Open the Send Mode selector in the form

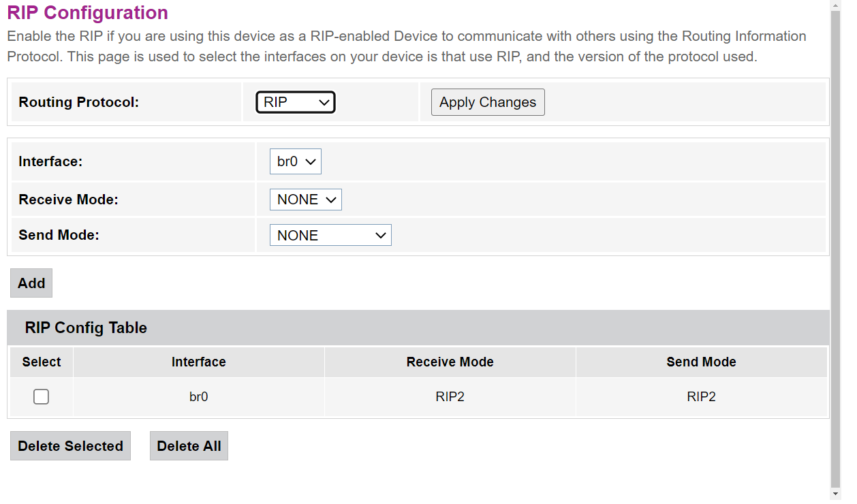point(330,236)
